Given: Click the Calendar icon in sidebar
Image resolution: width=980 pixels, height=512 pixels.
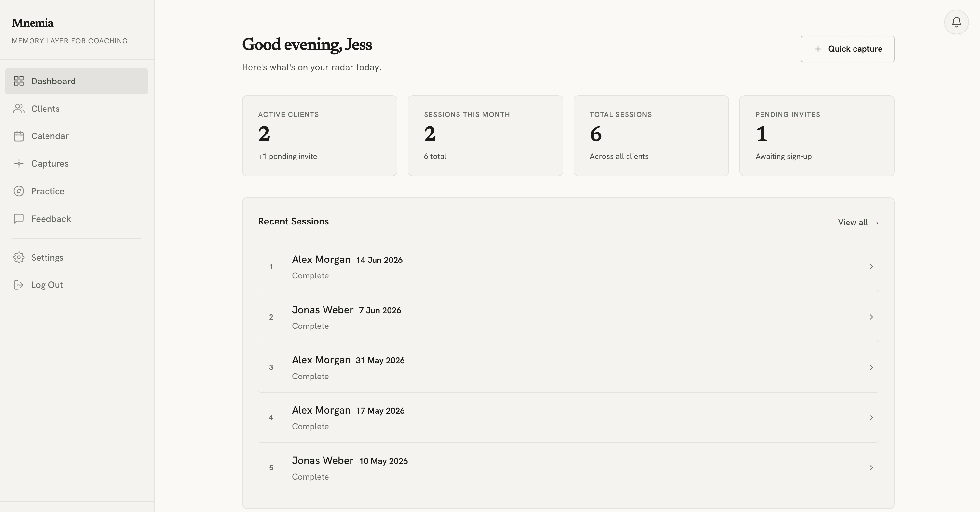Looking at the screenshot, I should pos(19,136).
